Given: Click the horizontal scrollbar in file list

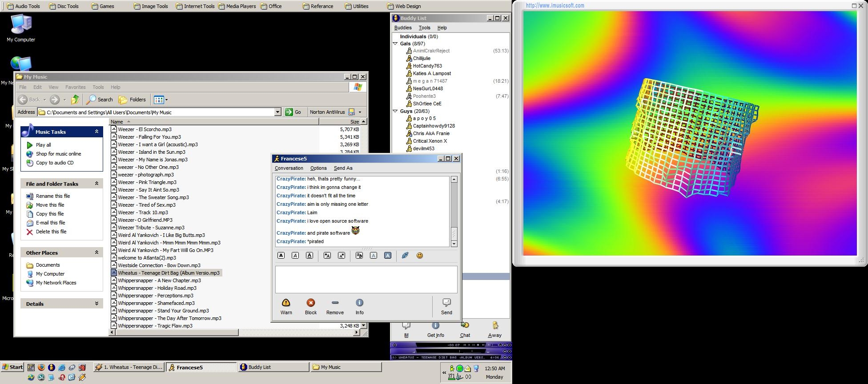Looking at the screenshot, I should [178, 332].
